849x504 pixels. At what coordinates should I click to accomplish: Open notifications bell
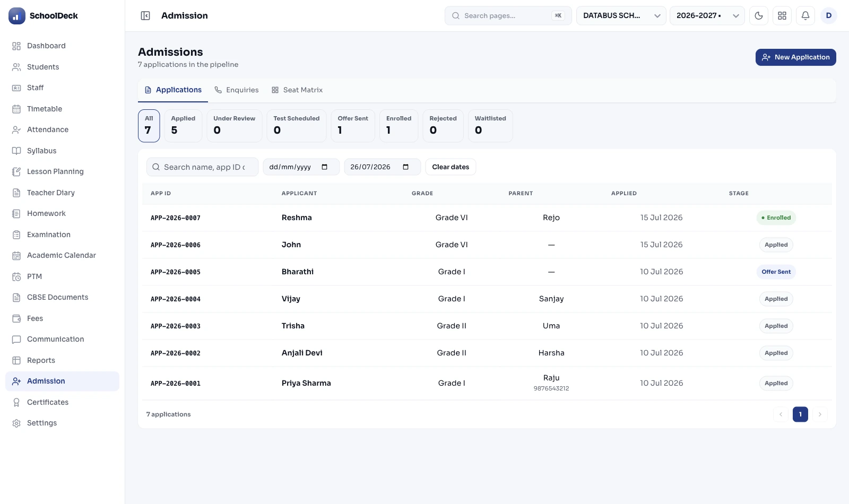pyautogui.click(x=805, y=16)
